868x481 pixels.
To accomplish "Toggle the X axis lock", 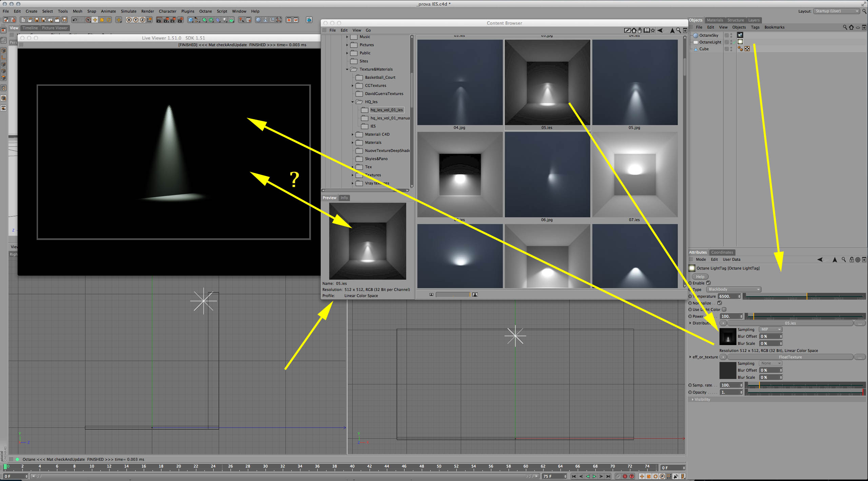I will coord(129,20).
